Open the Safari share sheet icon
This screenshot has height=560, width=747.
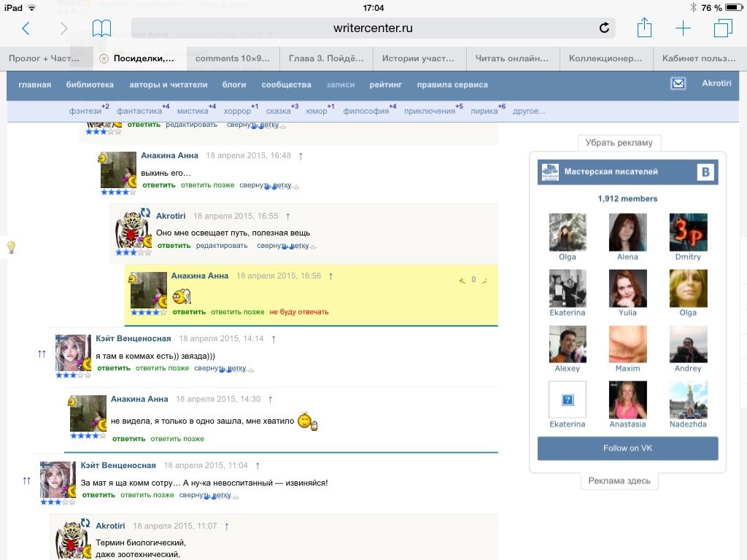click(644, 28)
